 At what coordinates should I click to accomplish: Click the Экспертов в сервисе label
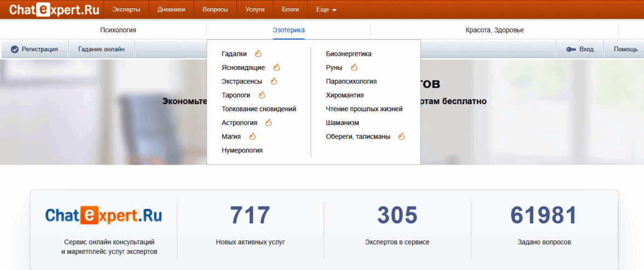click(x=397, y=242)
